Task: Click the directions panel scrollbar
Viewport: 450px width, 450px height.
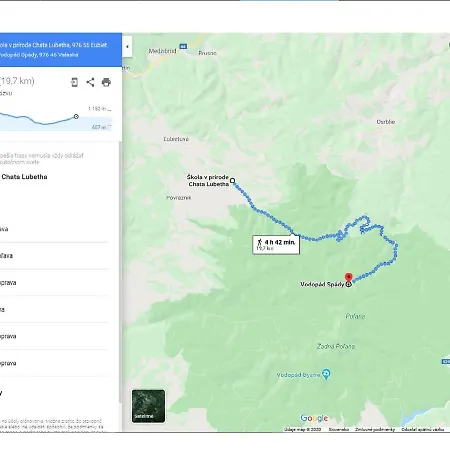Action: [x=120, y=272]
